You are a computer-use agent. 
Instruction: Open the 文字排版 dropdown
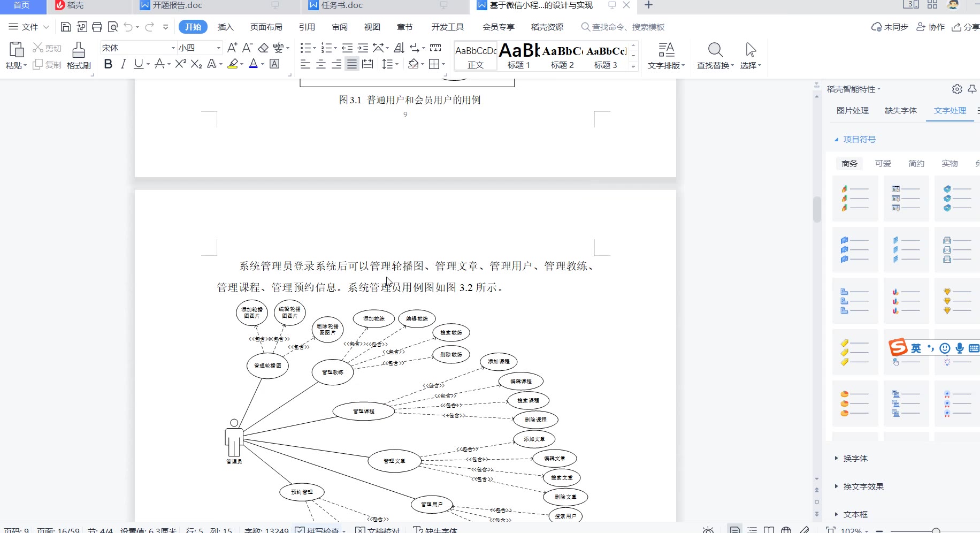(666, 56)
